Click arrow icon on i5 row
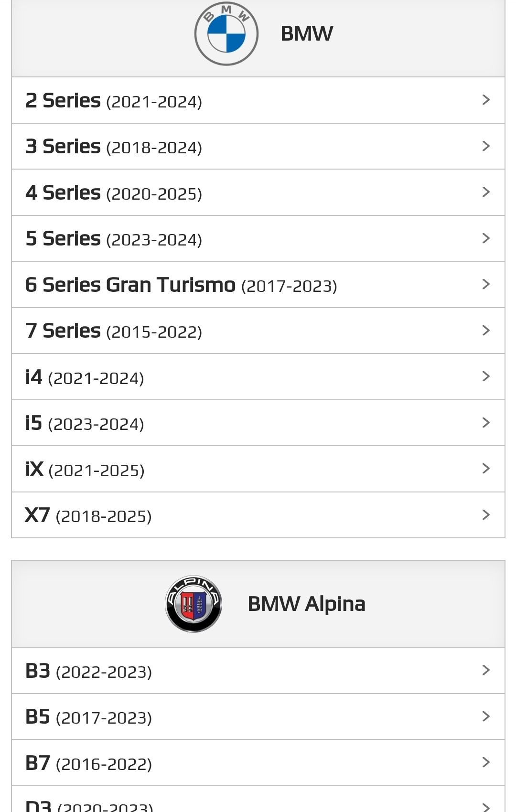This screenshot has height=812, width=516. (x=486, y=423)
